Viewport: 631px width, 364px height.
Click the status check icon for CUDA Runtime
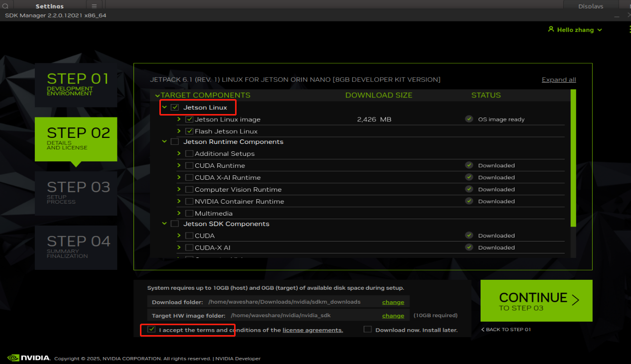tap(469, 165)
